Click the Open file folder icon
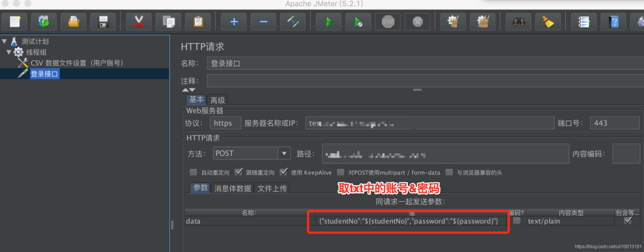Image resolution: width=644 pixels, height=252 pixels. (73, 21)
